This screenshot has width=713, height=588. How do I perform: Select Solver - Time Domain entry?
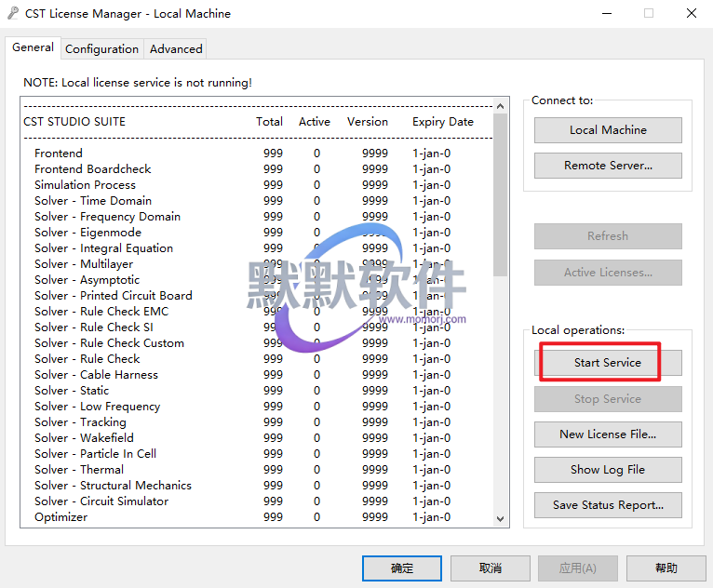click(93, 201)
